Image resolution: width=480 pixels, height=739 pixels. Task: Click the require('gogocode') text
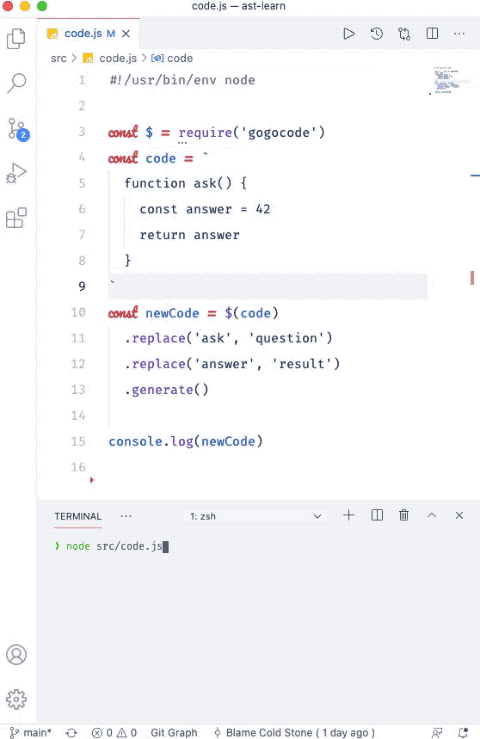click(x=252, y=132)
